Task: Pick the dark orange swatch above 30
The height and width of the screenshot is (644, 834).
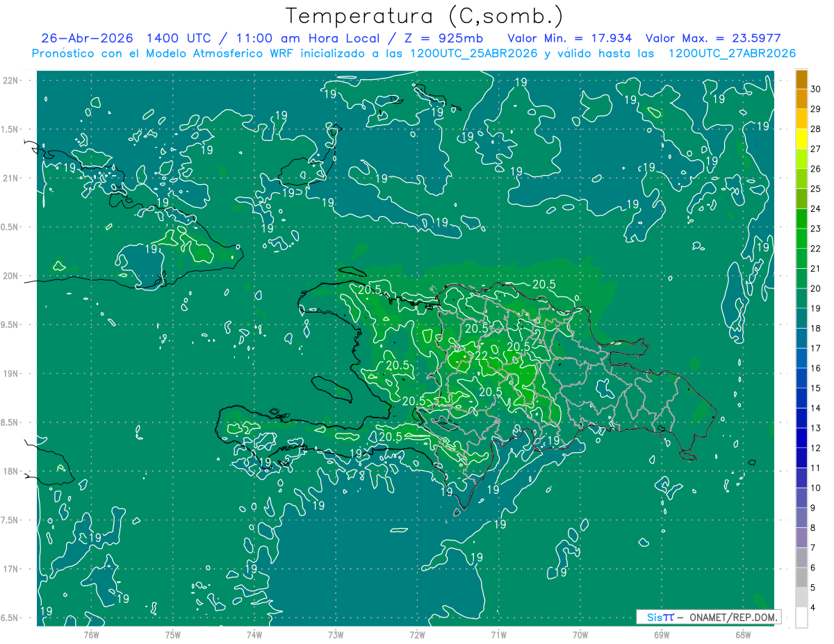Action: click(x=801, y=79)
